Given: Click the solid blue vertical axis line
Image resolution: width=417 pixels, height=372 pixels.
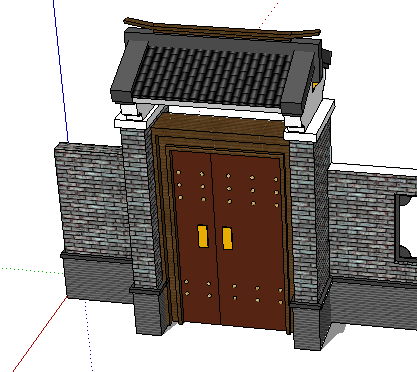Looking at the screenshot, I should [x=61, y=71].
